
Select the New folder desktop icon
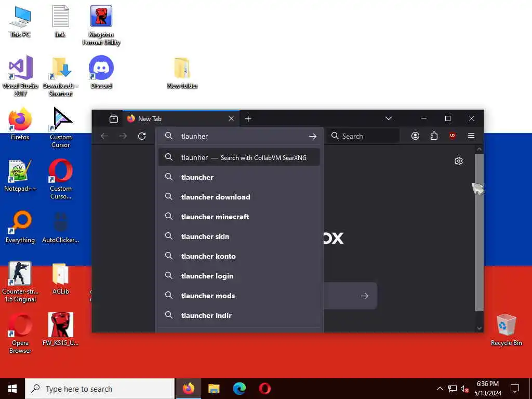pos(182,73)
